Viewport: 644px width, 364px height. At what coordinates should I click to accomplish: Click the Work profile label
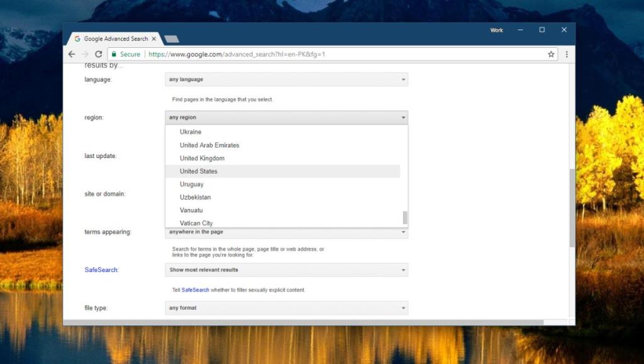click(496, 30)
